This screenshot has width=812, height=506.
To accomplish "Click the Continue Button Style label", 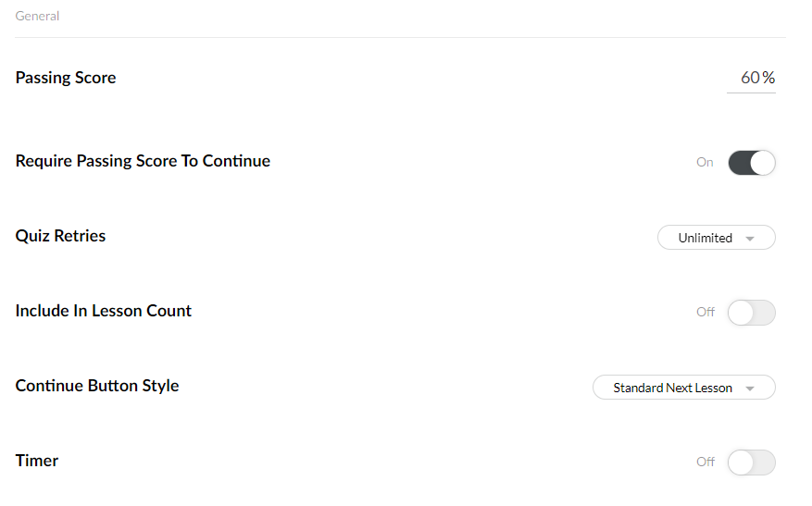I will pyautogui.click(x=97, y=386).
